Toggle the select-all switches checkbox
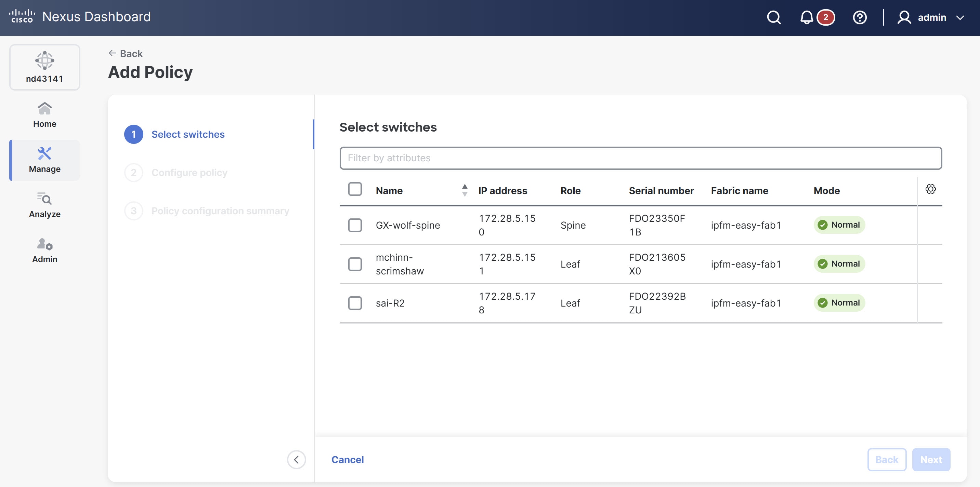Screen dimensions: 980x487 coord(355,189)
